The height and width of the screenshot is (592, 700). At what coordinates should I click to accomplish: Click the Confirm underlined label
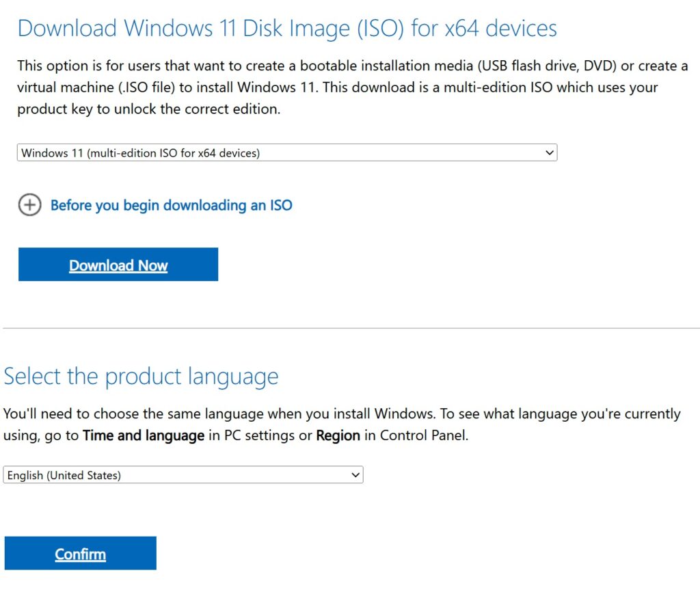pyautogui.click(x=80, y=554)
